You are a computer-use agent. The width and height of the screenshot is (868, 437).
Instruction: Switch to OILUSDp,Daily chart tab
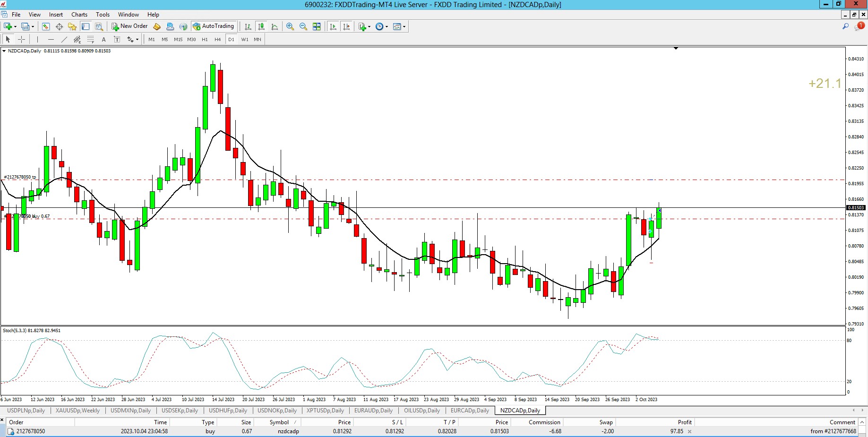tap(421, 411)
